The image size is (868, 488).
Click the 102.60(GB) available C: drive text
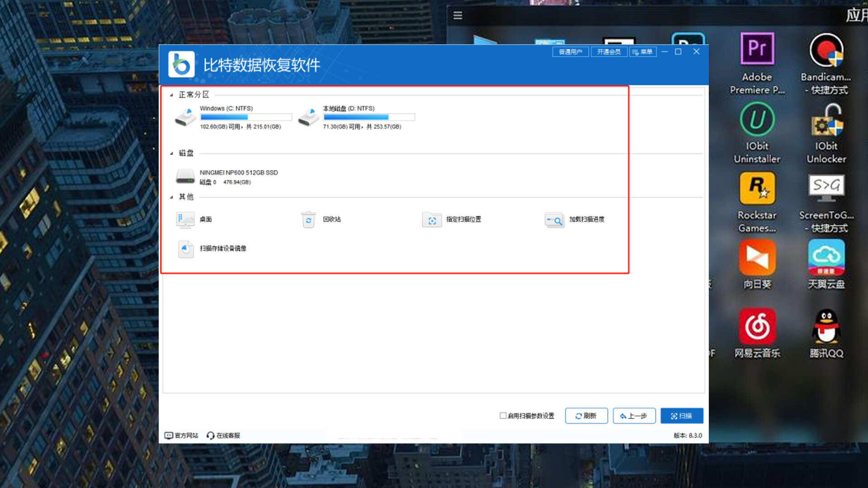(x=241, y=127)
